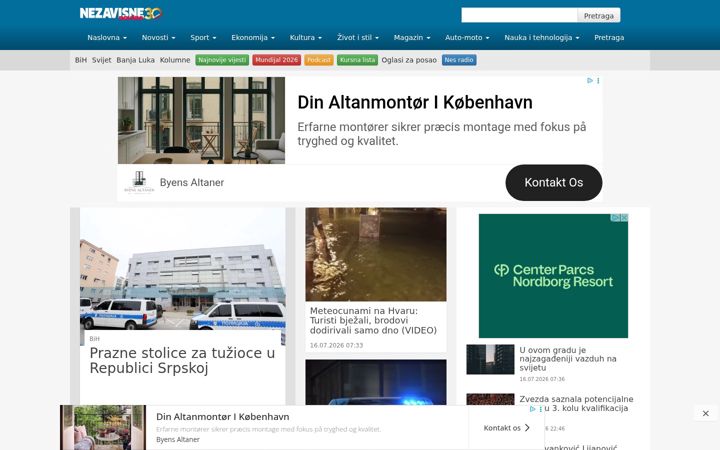This screenshot has width=720, height=450.
Task: Open the Kultura dropdown menu
Action: click(305, 38)
